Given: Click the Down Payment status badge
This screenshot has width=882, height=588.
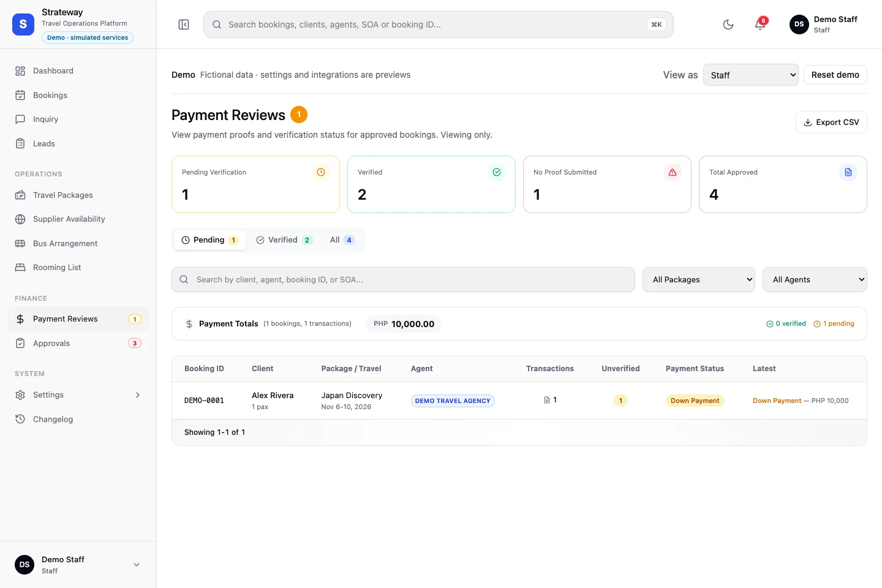Looking at the screenshot, I should click(x=695, y=401).
